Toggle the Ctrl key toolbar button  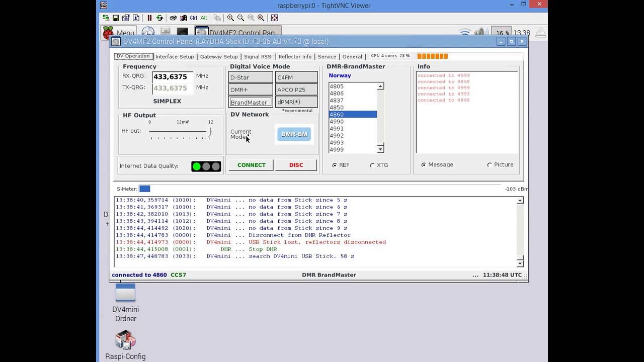coord(194,18)
